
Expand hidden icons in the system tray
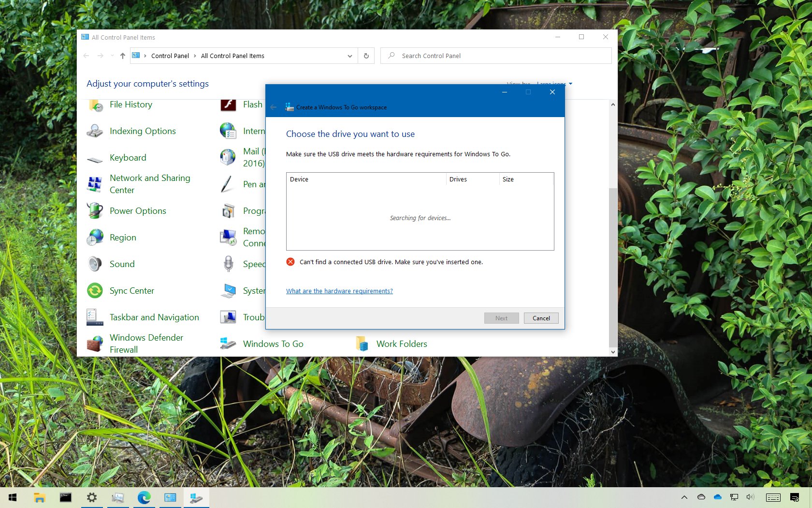pos(684,497)
